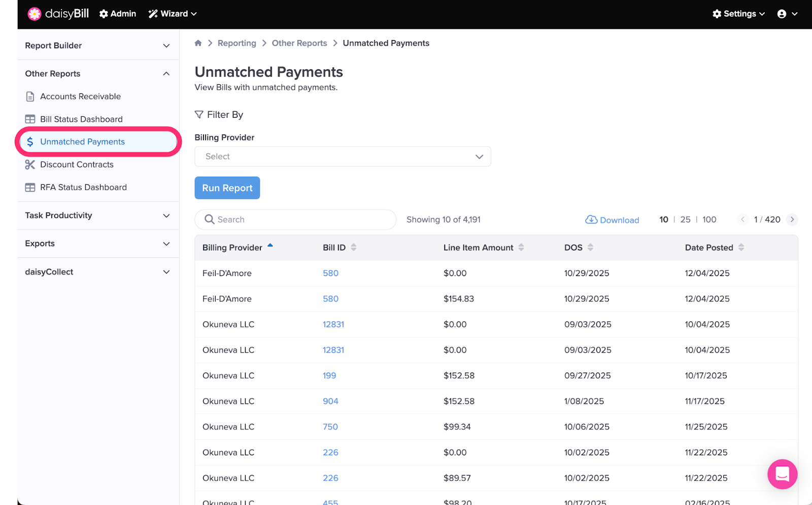The height and width of the screenshot is (505, 812).
Task: Open the Billing Provider select dropdown
Action: (343, 157)
